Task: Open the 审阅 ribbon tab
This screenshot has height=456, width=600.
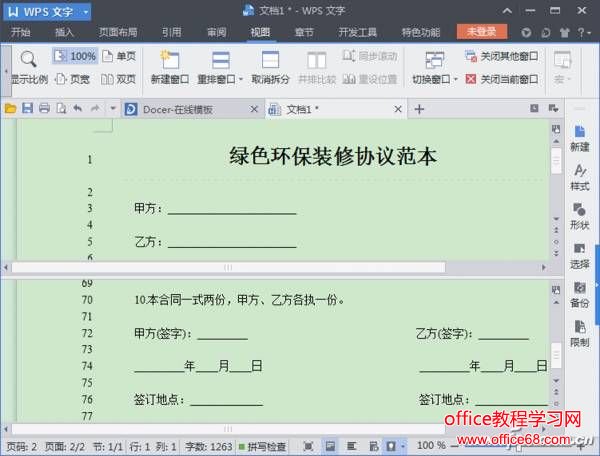Action: (x=217, y=32)
